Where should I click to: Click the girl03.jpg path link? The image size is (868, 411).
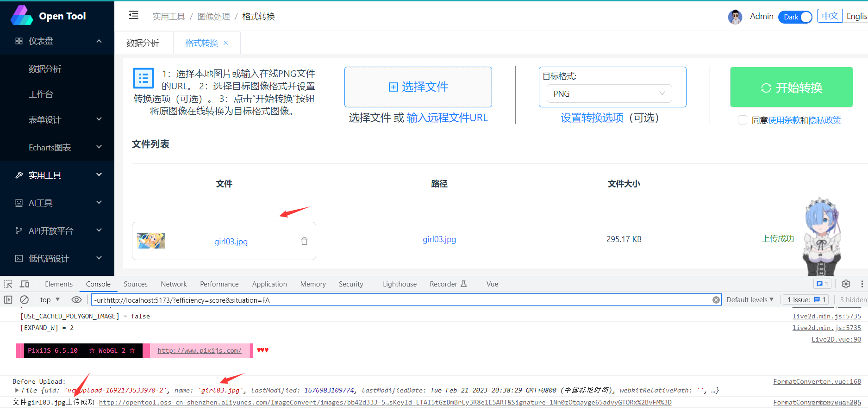coord(439,239)
